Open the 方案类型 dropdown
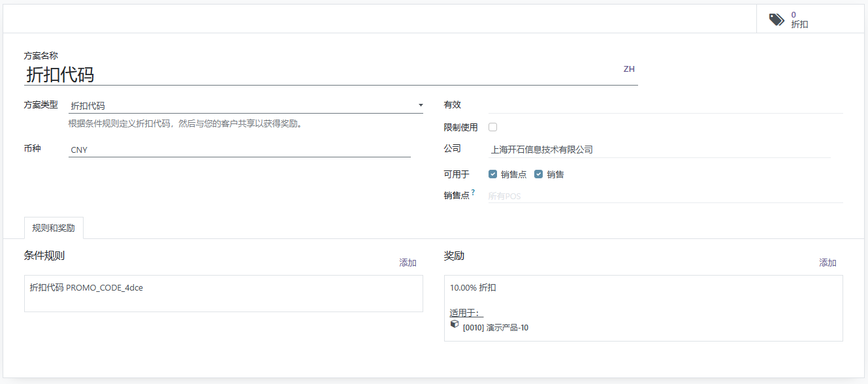 (x=246, y=105)
